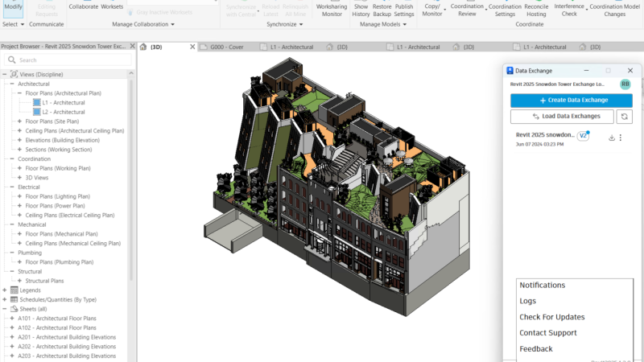Open Coordination Settings

pos(505,10)
